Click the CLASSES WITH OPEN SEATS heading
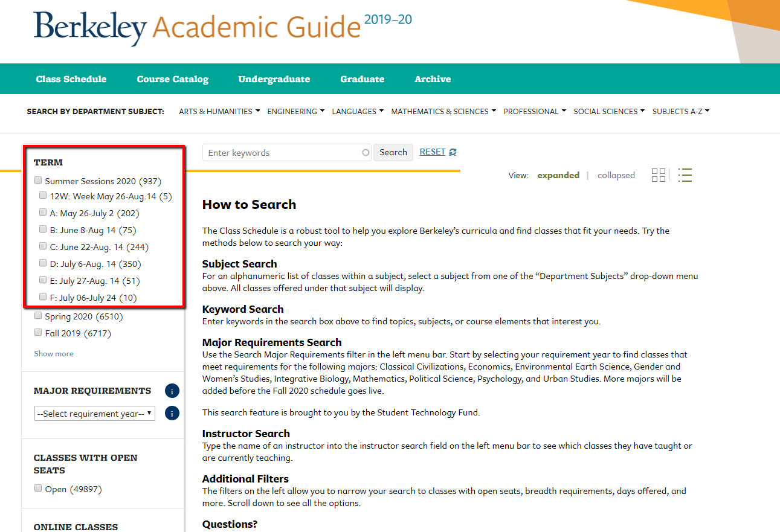This screenshot has width=780, height=532. pyautogui.click(x=86, y=464)
